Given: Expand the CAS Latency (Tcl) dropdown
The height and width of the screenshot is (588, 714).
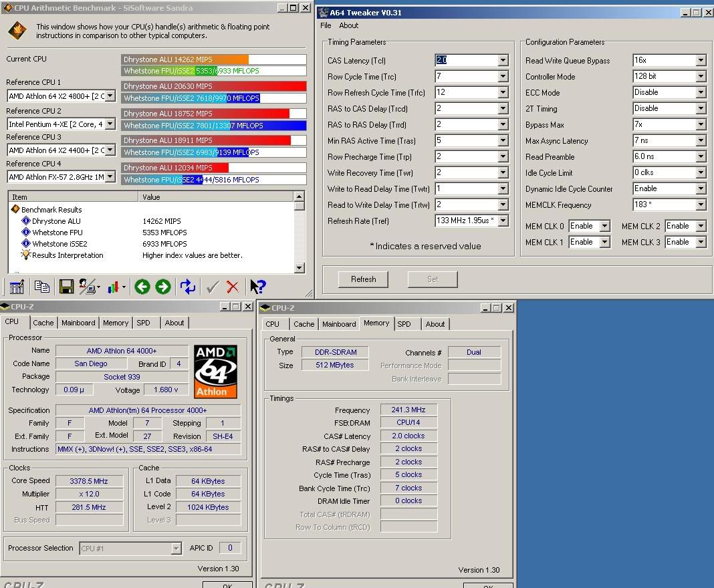Looking at the screenshot, I should [503, 60].
